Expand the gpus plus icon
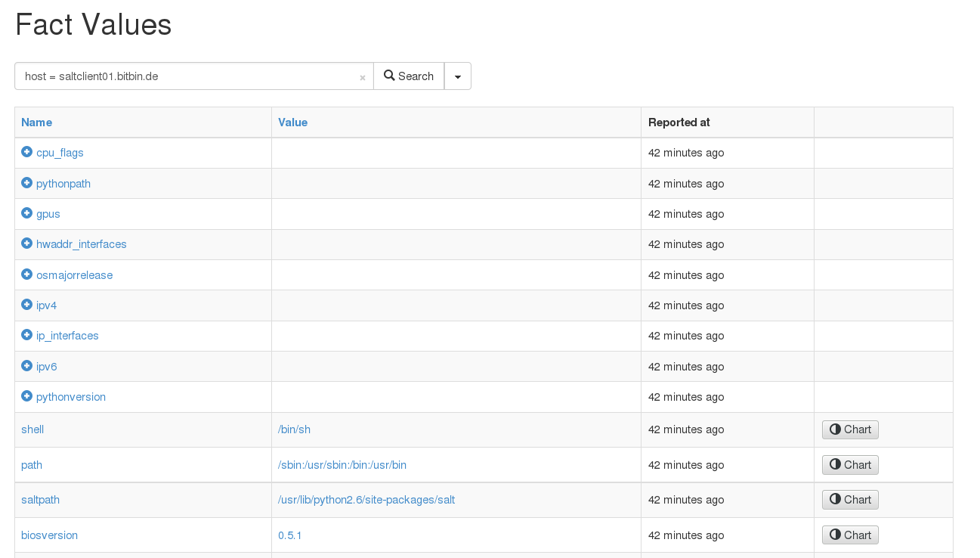This screenshot has width=980, height=558. 26,213
